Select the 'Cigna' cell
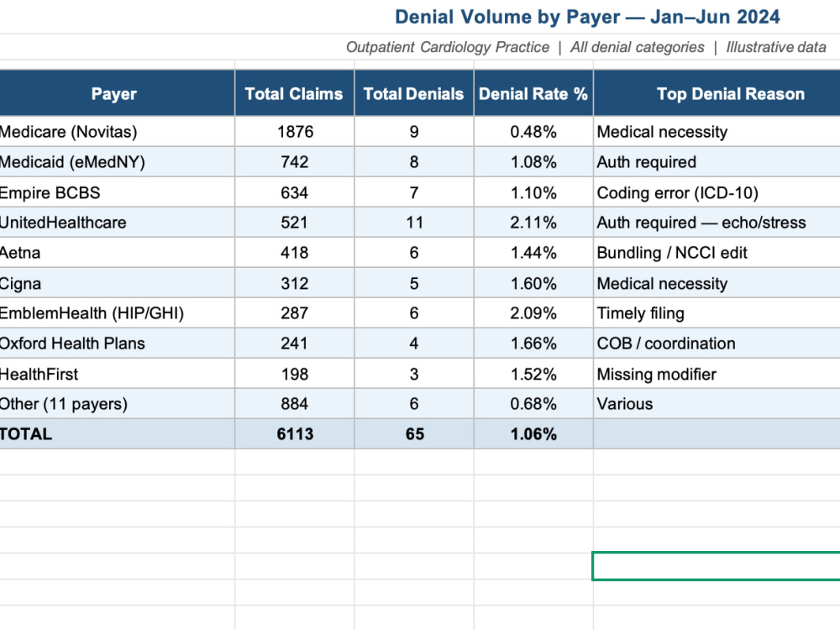The height and width of the screenshot is (630, 840). point(117,283)
